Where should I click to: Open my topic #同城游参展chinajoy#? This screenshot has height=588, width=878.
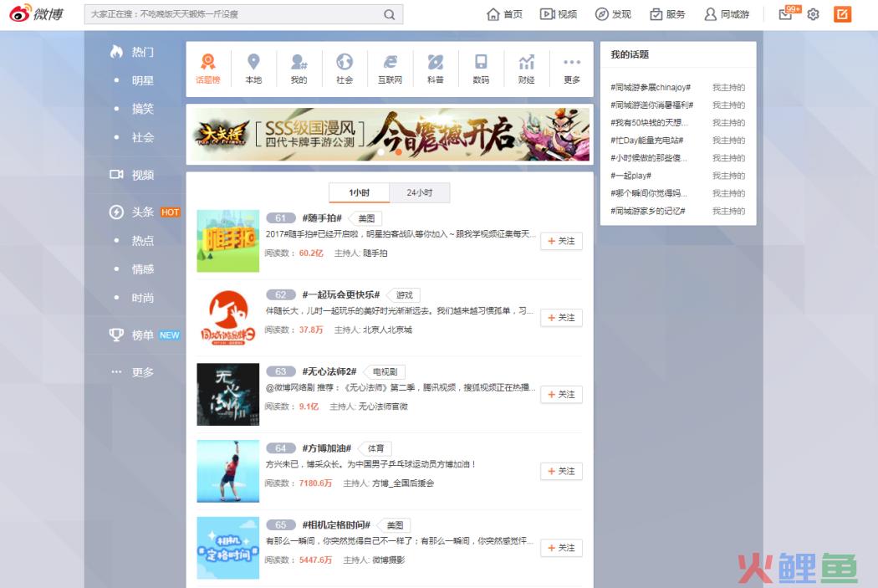[x=651, y=87]
